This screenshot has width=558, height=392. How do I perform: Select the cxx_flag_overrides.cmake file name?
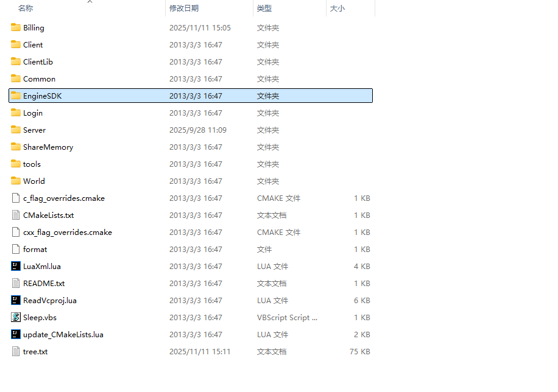pos(67,232)
